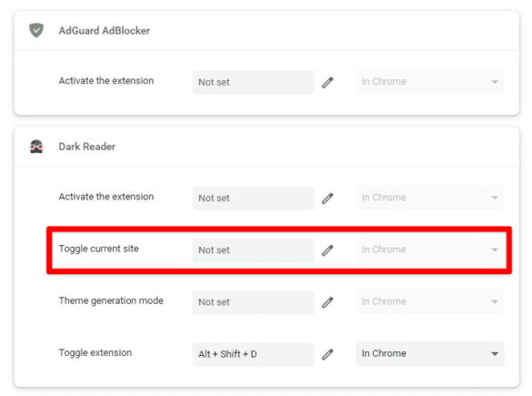Screen dimensions: 532x396
Task: Edit Toggle current site shortcut pencil
Action: 327,250
